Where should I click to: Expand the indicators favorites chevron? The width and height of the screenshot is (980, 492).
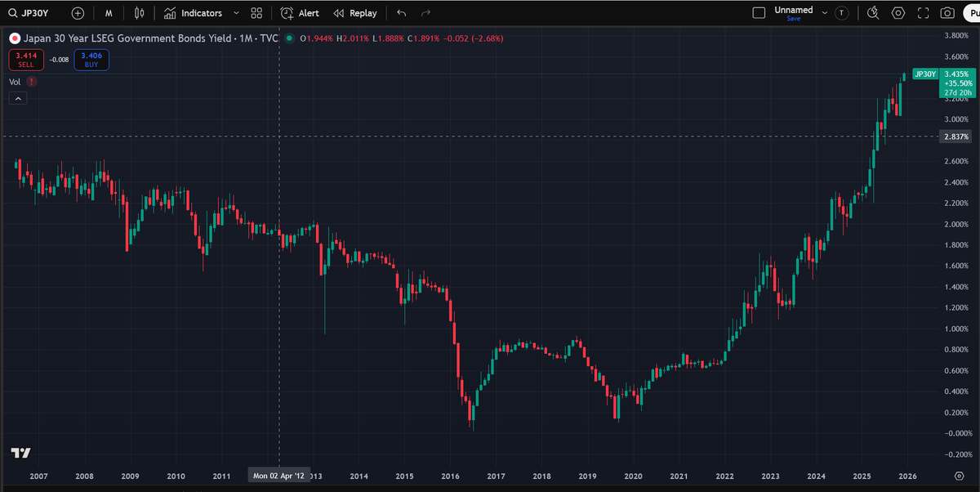(236, 13)
